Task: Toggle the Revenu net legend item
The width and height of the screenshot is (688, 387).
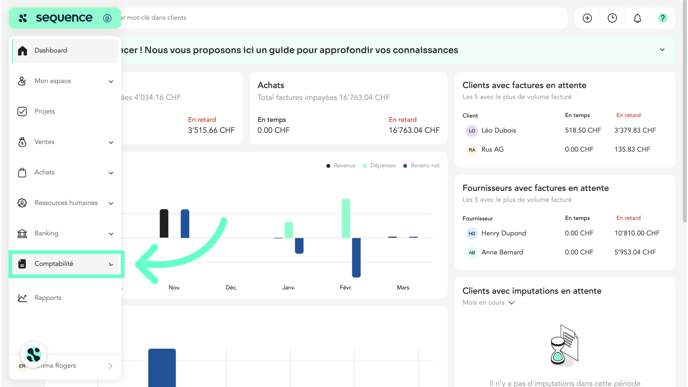Action: pos(421,165)
